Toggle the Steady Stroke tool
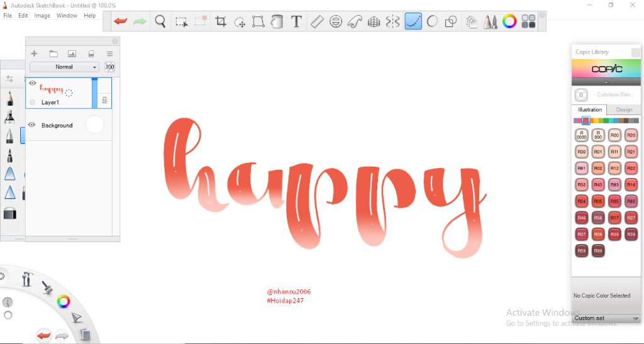Image resolution: width=644 pixels, height=344 pixels. click(413, 21)
